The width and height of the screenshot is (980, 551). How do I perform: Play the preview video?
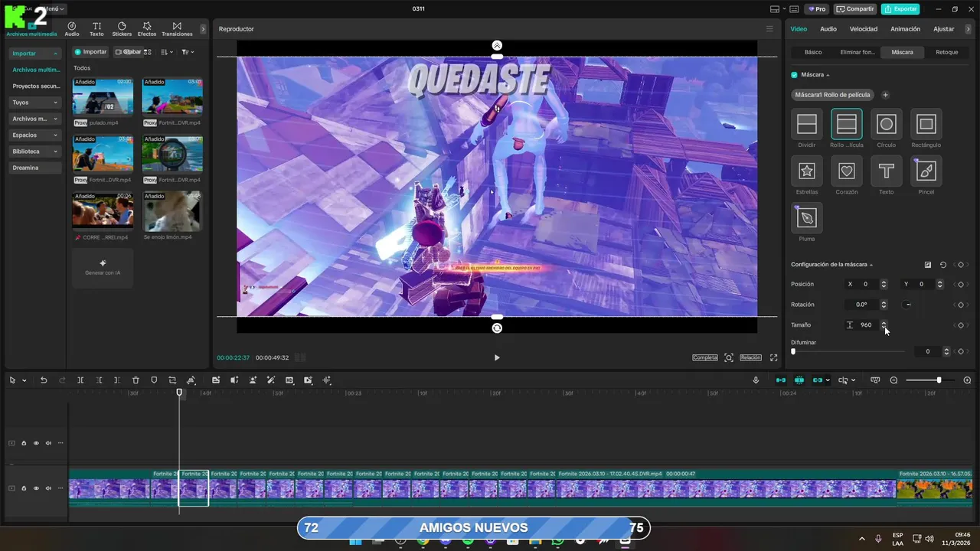[497, 357]
